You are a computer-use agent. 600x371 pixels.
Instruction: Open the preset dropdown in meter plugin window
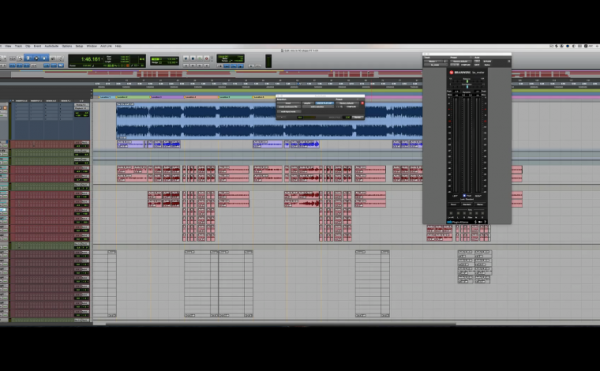[x=461, y=61]
